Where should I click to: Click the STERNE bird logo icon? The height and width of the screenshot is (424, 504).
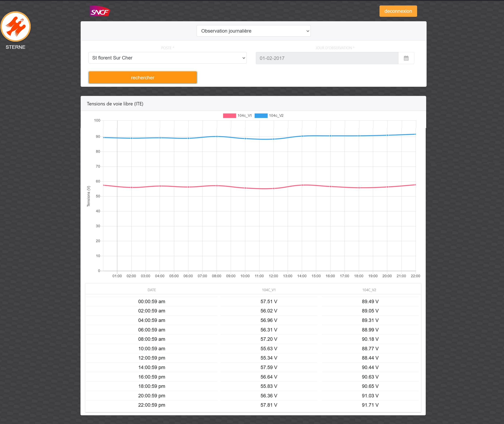16,26
